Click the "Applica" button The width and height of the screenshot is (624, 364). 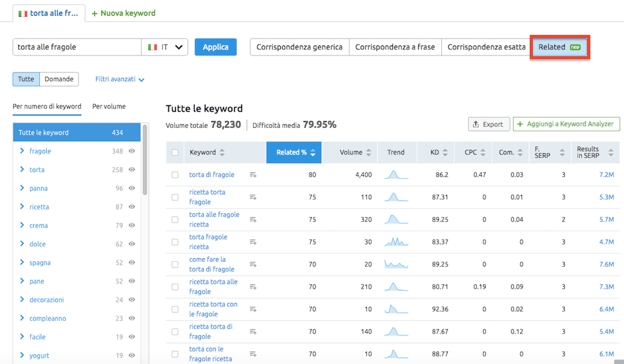[x=215, y=47]
